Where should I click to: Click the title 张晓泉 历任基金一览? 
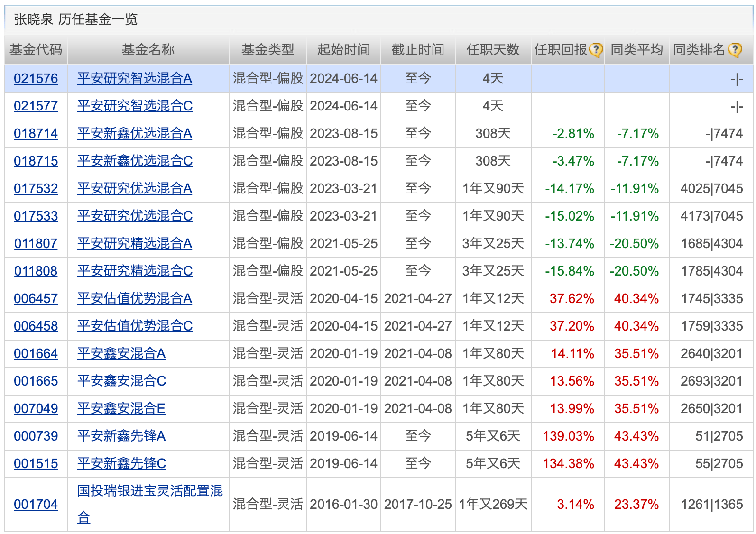[x=76, y=19]
